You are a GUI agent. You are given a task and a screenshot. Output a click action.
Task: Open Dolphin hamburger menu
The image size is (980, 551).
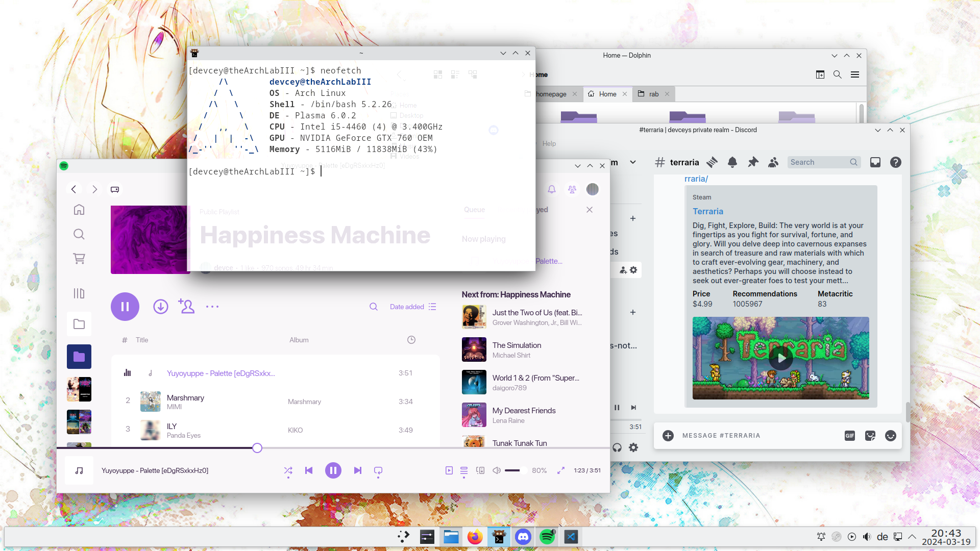(855, 74)
